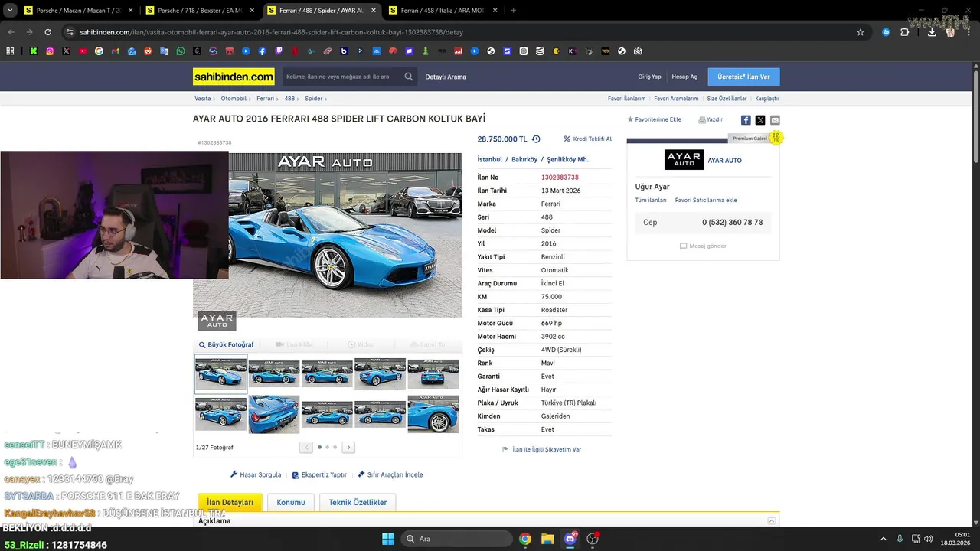Bookmark this page with star icon

[x=861, y=32]
